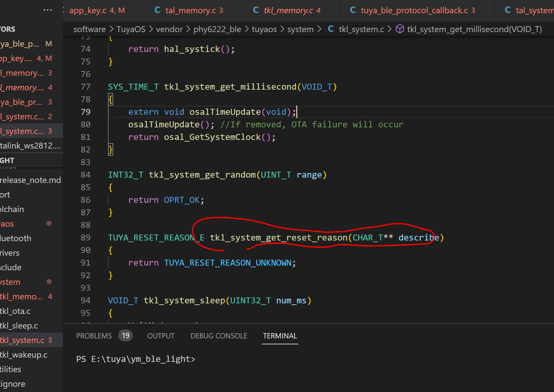Image resolution: width=554 pixels, height=392 pixels.
Task: Expand the utilities folder in explorer
Action: pos(11,370)
